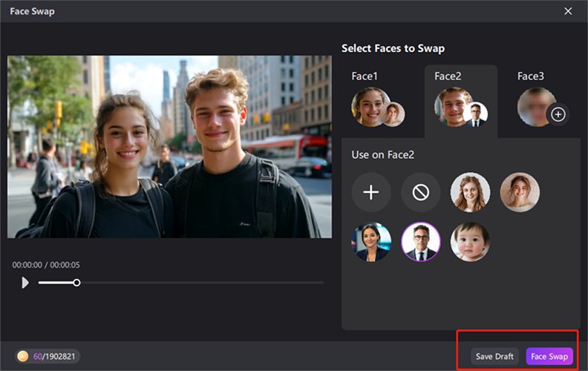
Task: Choose the woman on the peach background preset
Action: [x=520, y=192]
